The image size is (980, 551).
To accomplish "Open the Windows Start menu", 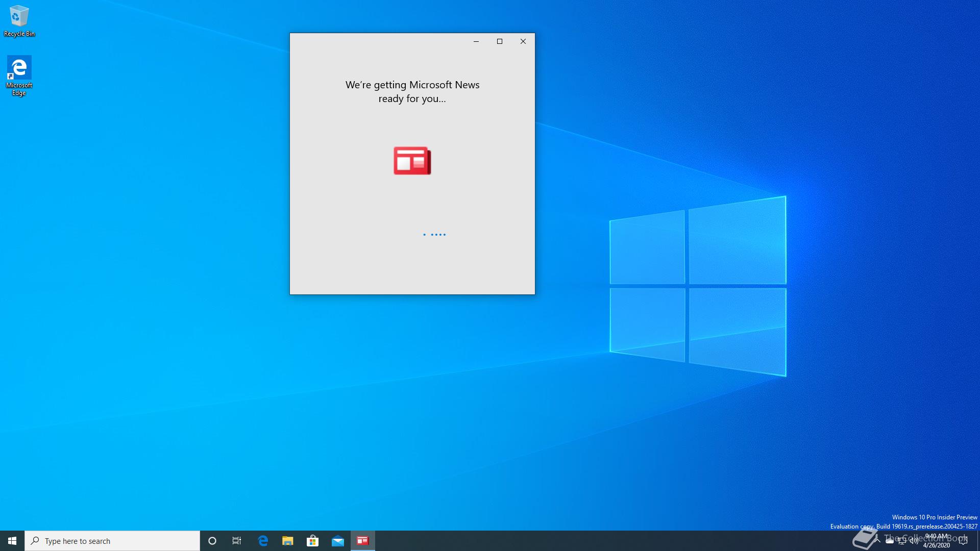I will coord(12,541).
